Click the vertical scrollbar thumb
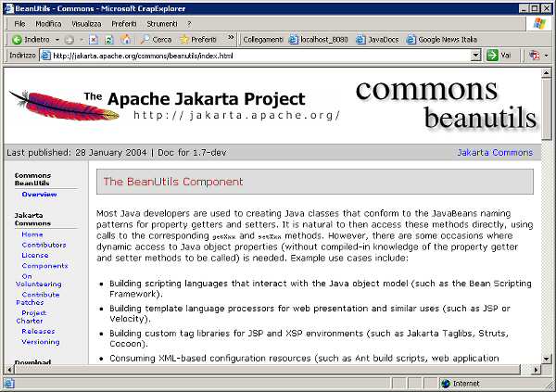The width and height of the screenshot is (556, 392). tap(546, 109)
